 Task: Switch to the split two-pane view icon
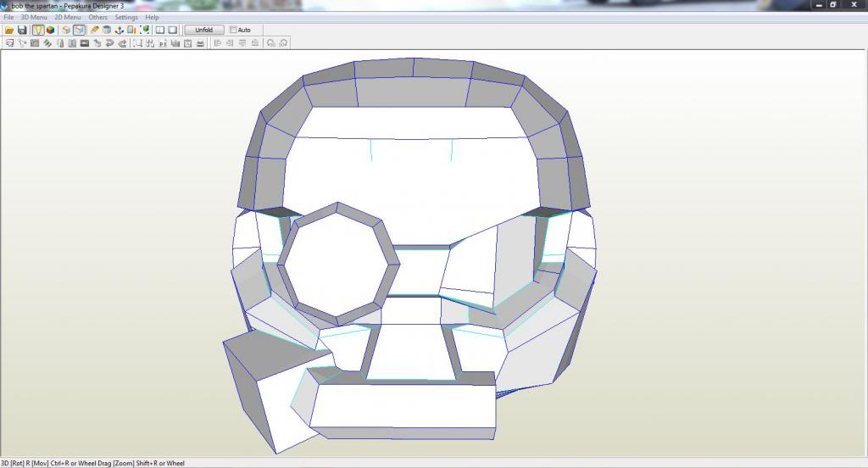160,30
